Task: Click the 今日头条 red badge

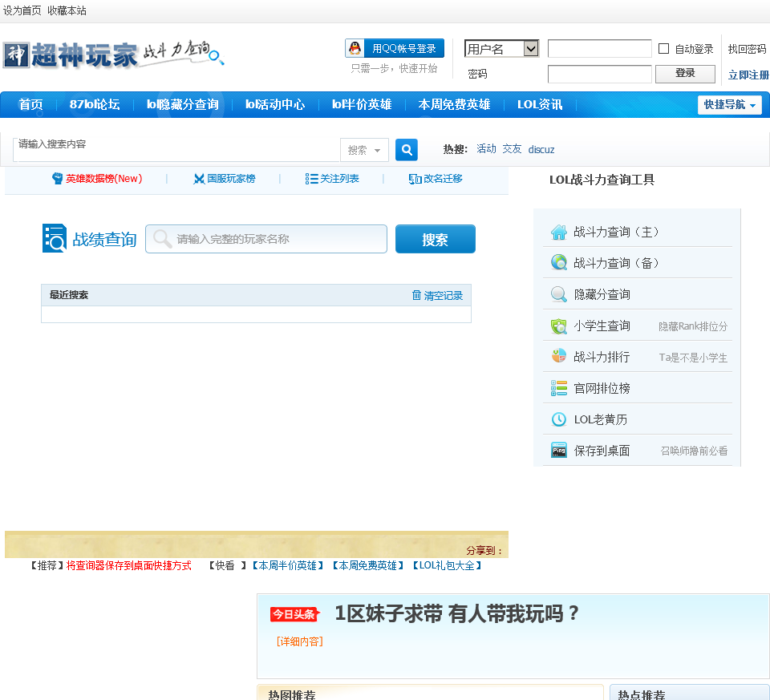Action: (x=294, y=614)
